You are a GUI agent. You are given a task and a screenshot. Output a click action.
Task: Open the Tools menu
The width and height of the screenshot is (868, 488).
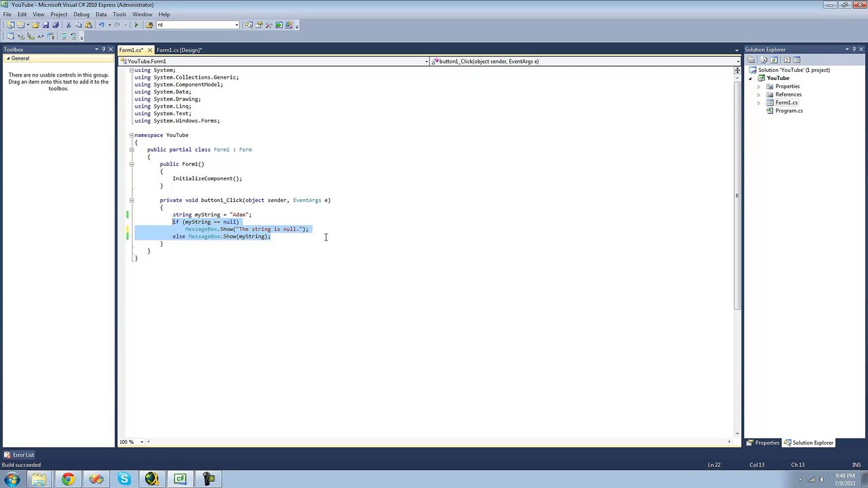point(119,14)
